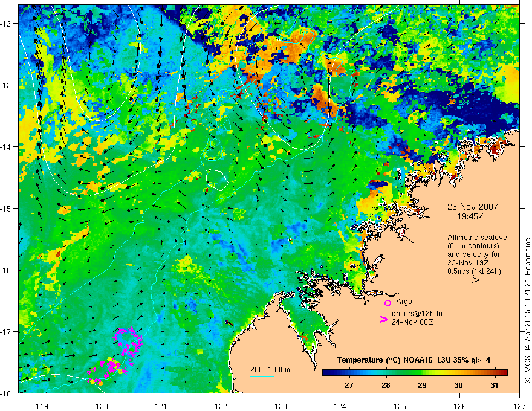Viewport: 532px width, 411px height.
Task: Click the "drifters@12h to" legend text
Action: point(417,313)
